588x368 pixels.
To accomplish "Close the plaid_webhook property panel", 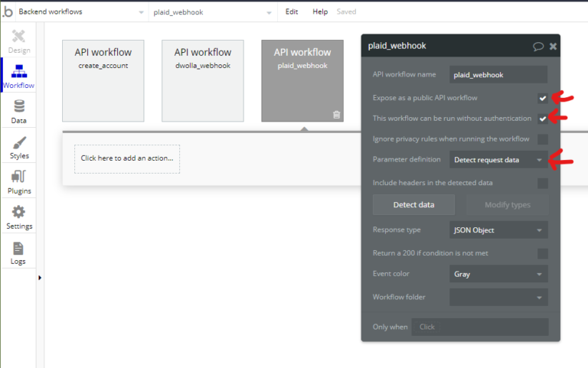I will pyautogui.click(x=553, y=46).
